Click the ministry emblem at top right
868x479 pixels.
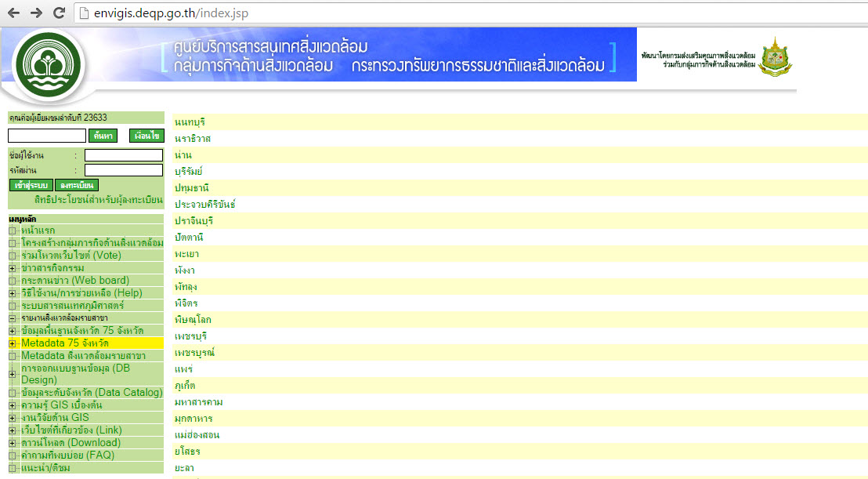(776, 56)
